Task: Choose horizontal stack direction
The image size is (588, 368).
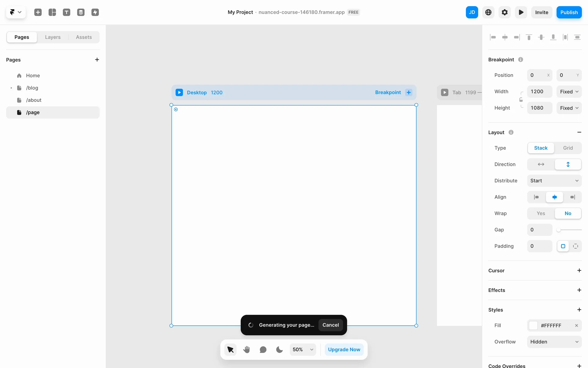Action: click(541, 164)
